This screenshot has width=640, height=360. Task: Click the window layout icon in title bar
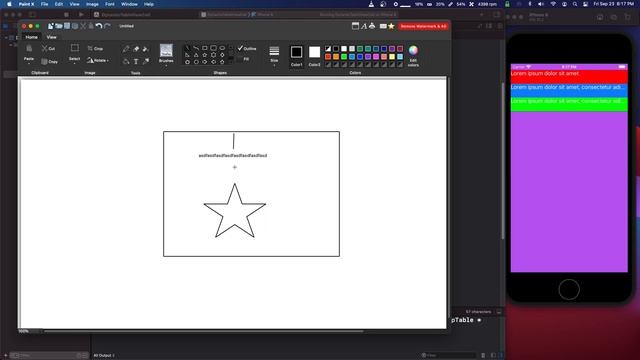tap(356, 26)
